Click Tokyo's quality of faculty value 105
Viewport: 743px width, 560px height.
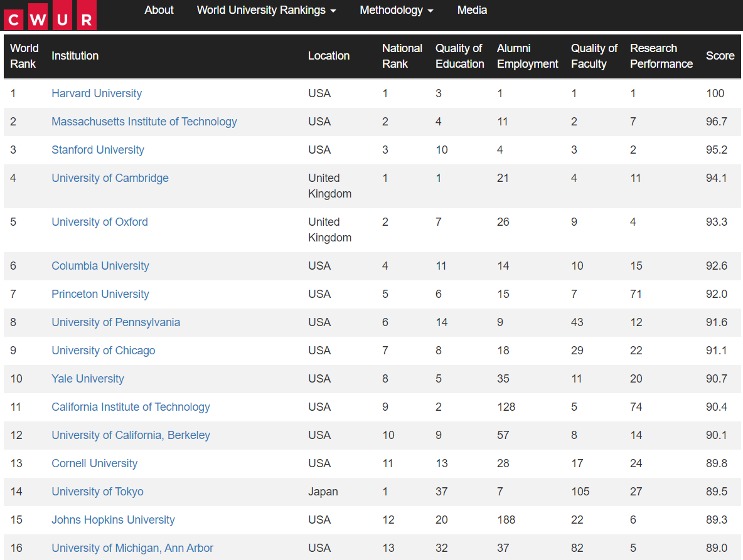(x=580, y=492)
